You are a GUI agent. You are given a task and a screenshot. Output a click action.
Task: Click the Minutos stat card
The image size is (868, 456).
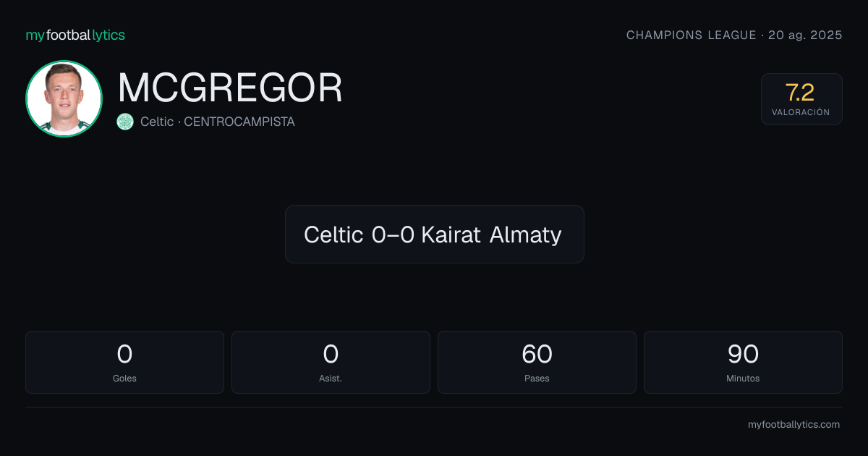[x=743, y=362]
